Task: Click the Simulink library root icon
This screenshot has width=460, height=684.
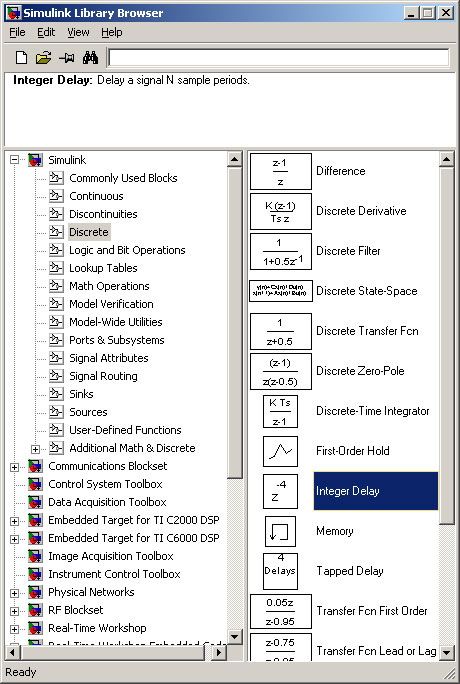Action: click(x=35, y=160)
